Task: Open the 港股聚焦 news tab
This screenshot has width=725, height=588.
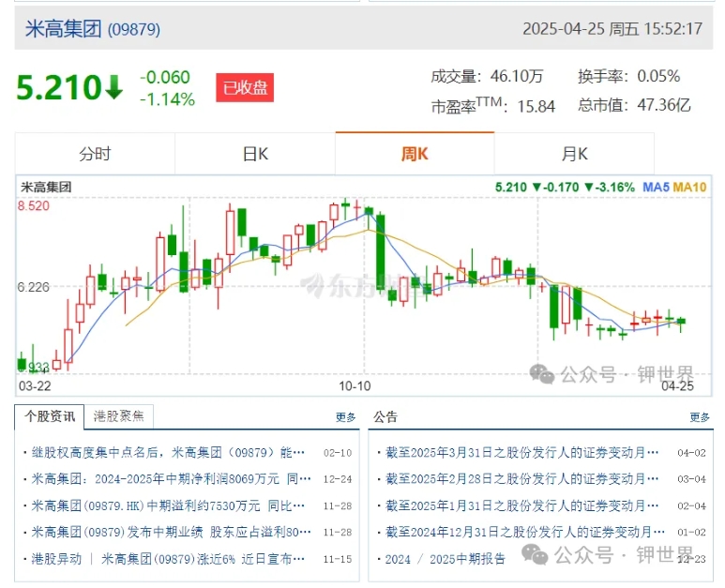Action: click(x=119, y=416)
